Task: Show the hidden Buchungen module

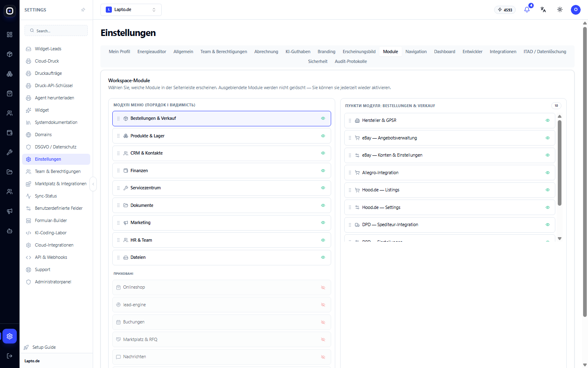Action: coord(323,322)
